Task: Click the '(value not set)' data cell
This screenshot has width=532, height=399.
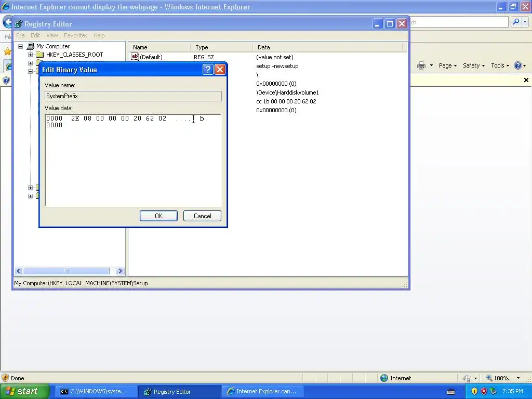Action: 274,57
